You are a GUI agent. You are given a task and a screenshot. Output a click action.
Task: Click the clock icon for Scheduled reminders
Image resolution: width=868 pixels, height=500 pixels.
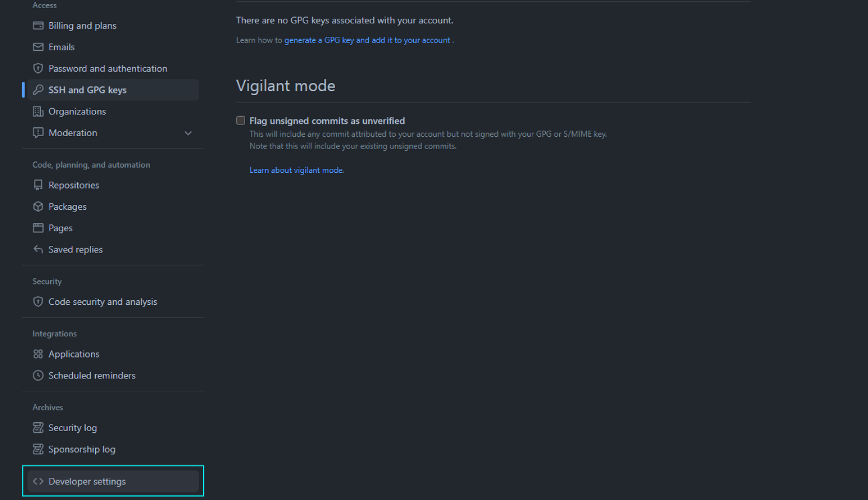click(x=38, y=376)
